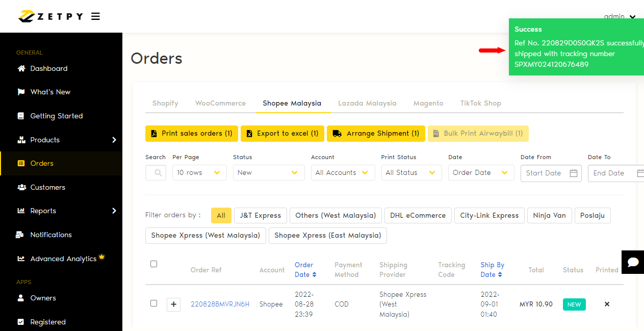
Task: Click the Advanced Analytics chart icon
Action: pos(21,259)
